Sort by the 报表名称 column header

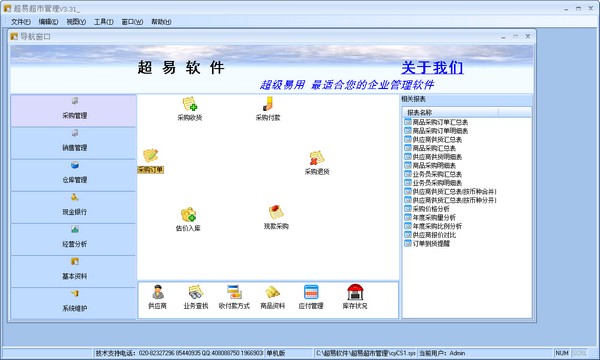[x=450, y=112]
